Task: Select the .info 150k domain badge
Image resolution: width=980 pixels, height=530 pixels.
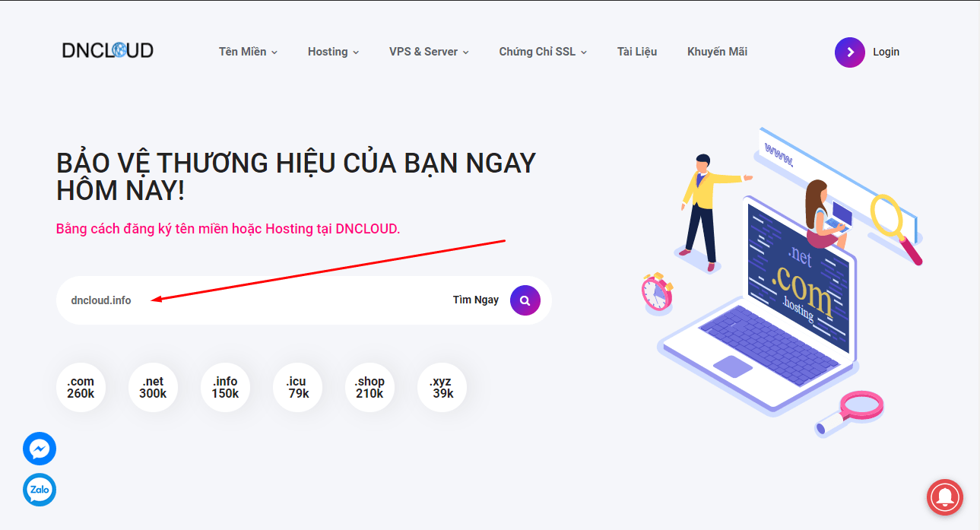Action: click(x=225, y=388)
